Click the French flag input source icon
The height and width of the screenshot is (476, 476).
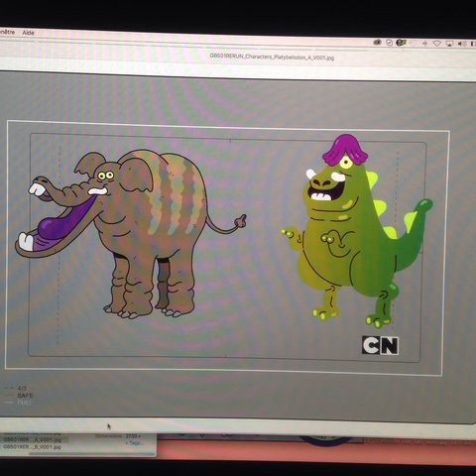click(x=473, y=44)
